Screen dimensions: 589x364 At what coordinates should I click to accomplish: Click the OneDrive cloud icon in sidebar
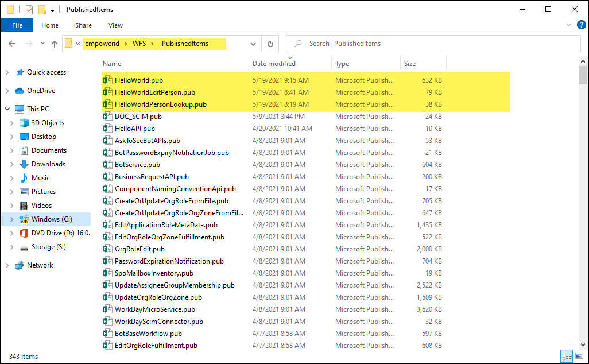[x=19, y=91]
